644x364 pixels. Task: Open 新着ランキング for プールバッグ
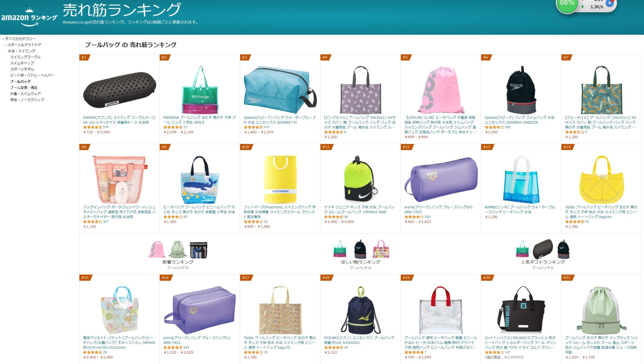coord(178,262)
